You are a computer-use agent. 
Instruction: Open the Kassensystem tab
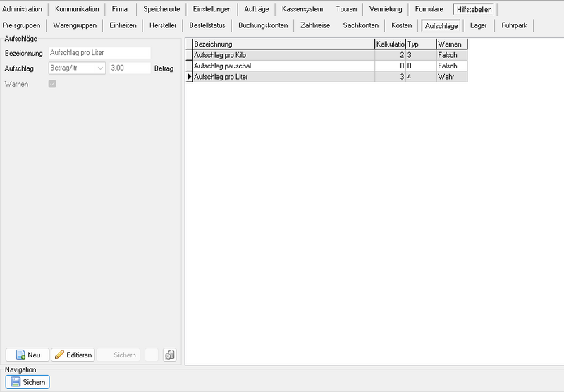pos(302,9)
